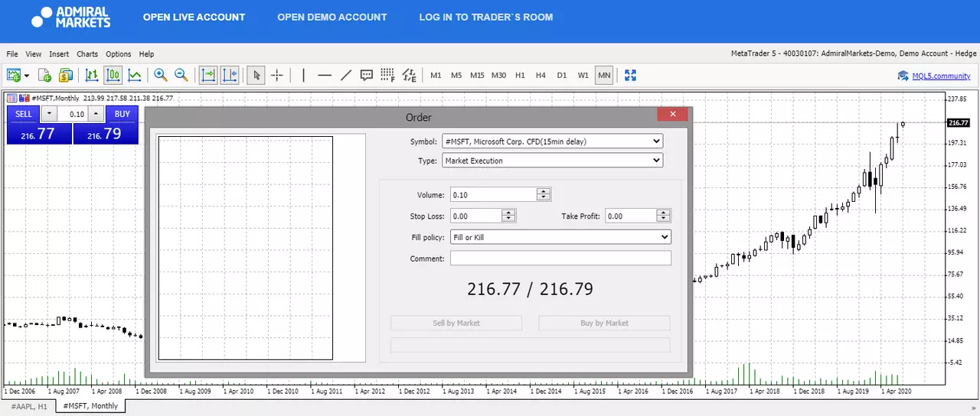Zoom in the chart
Viewport: 980px width, 416px height.
click(x=160, y=75)
